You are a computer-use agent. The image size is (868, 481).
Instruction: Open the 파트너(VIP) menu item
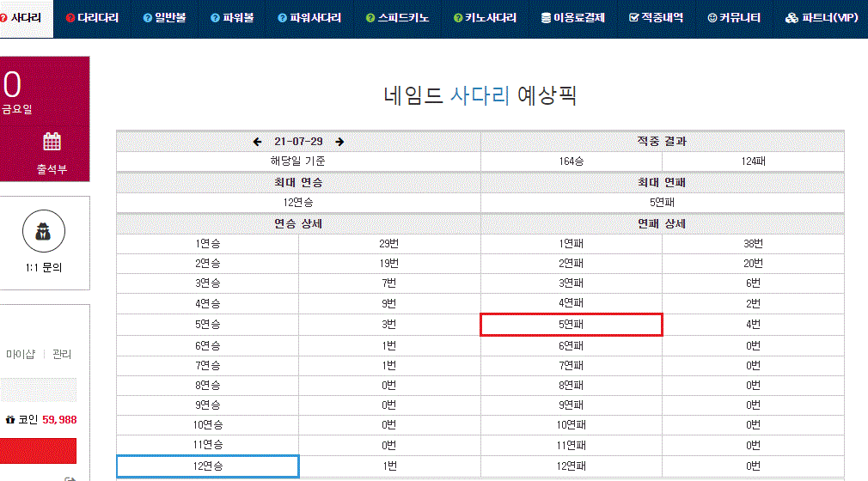point(822,18)
